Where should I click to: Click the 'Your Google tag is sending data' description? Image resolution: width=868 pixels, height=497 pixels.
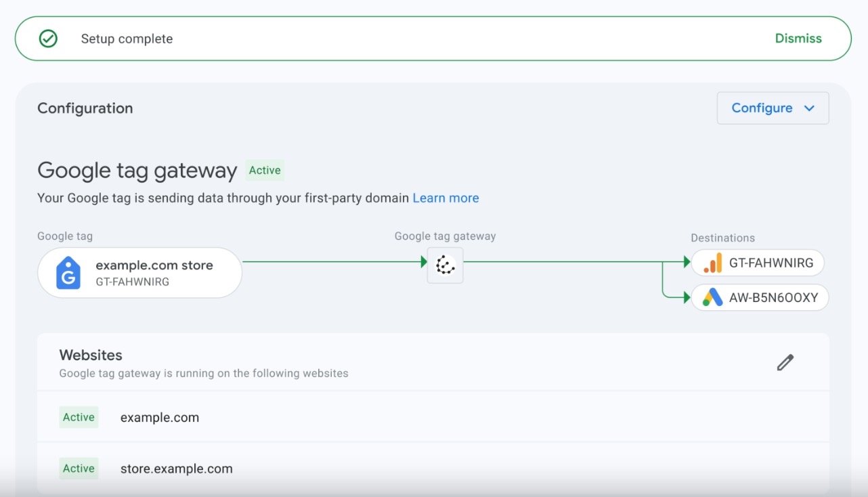(x=223, y=198)
